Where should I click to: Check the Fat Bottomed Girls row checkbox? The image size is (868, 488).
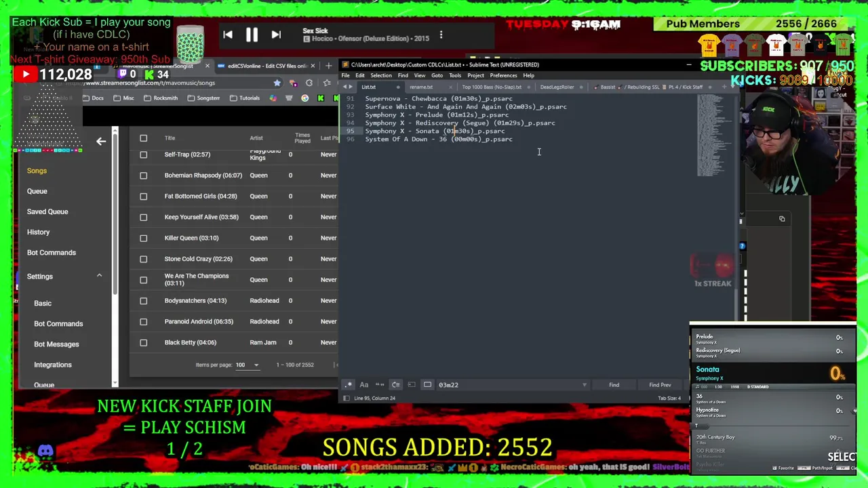tap(143, 197)
